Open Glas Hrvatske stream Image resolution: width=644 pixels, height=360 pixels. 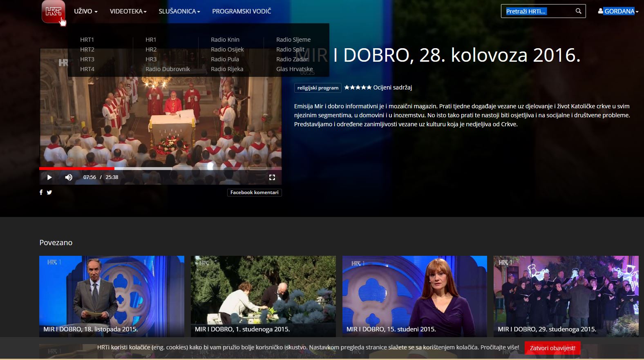click(x=294, y=69)
